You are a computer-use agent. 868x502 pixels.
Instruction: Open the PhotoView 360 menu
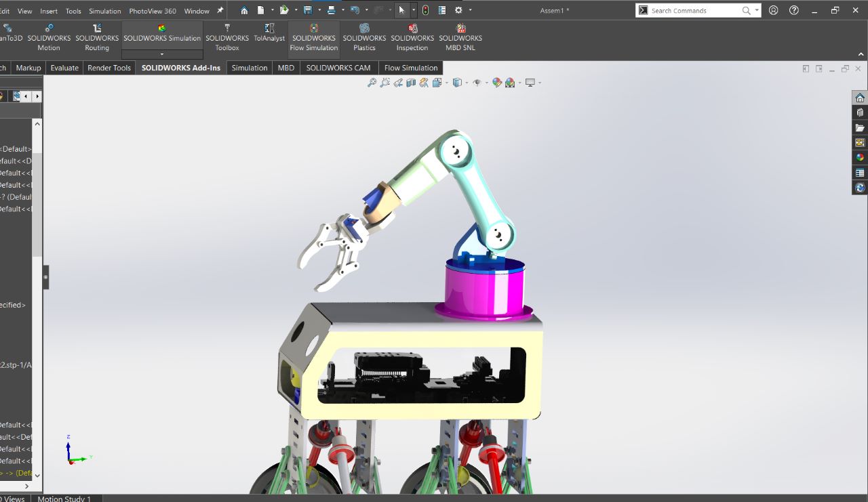tap(153, 11)
